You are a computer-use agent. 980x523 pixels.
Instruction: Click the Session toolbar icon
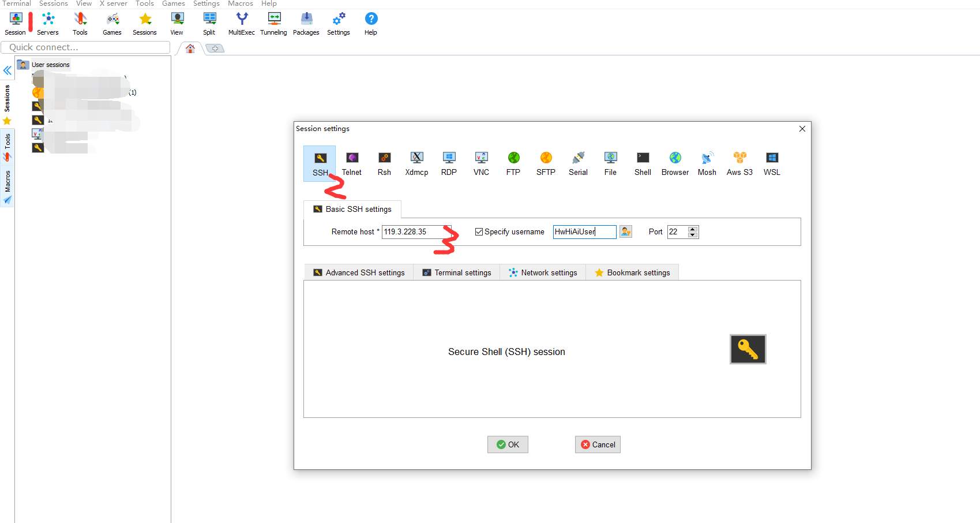click(x=16, y=24)
